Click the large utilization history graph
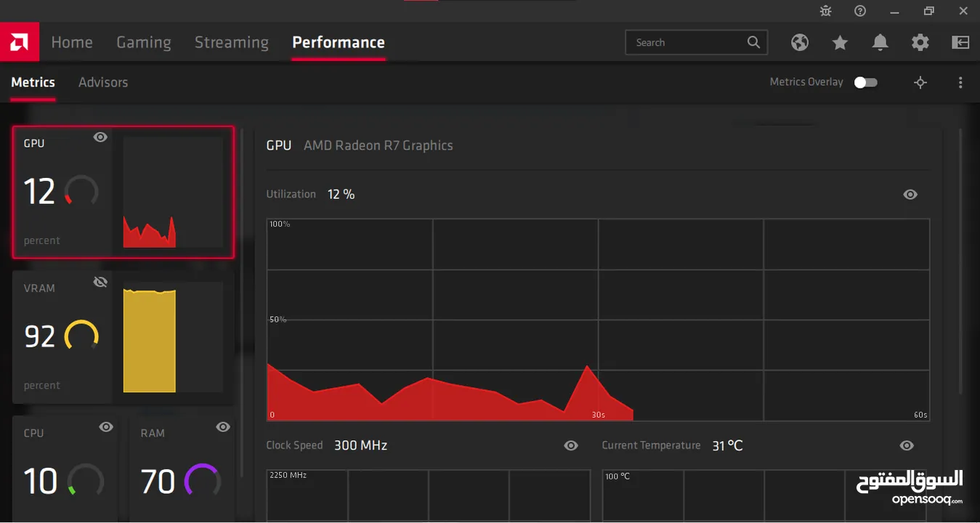 point(598,320)
